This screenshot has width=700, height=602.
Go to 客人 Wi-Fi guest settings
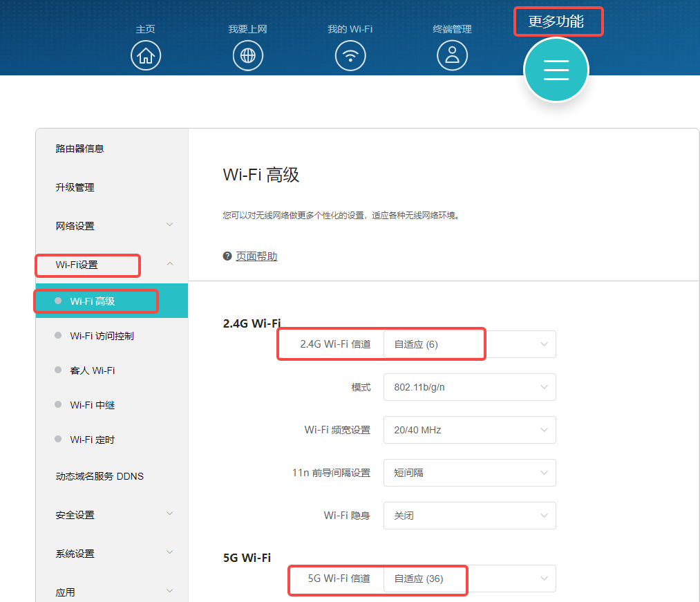[93, 370]
